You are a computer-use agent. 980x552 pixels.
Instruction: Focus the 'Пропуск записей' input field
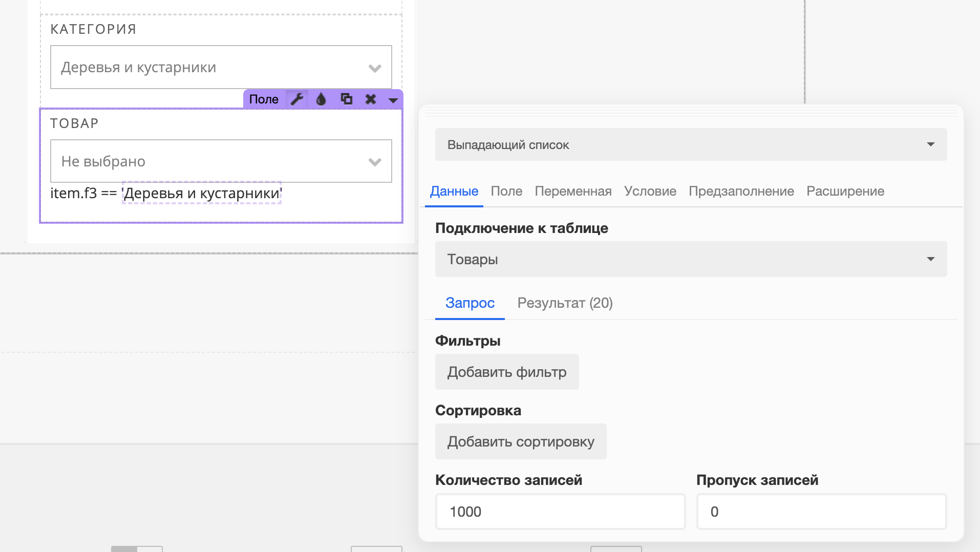(x=821, y=512)
